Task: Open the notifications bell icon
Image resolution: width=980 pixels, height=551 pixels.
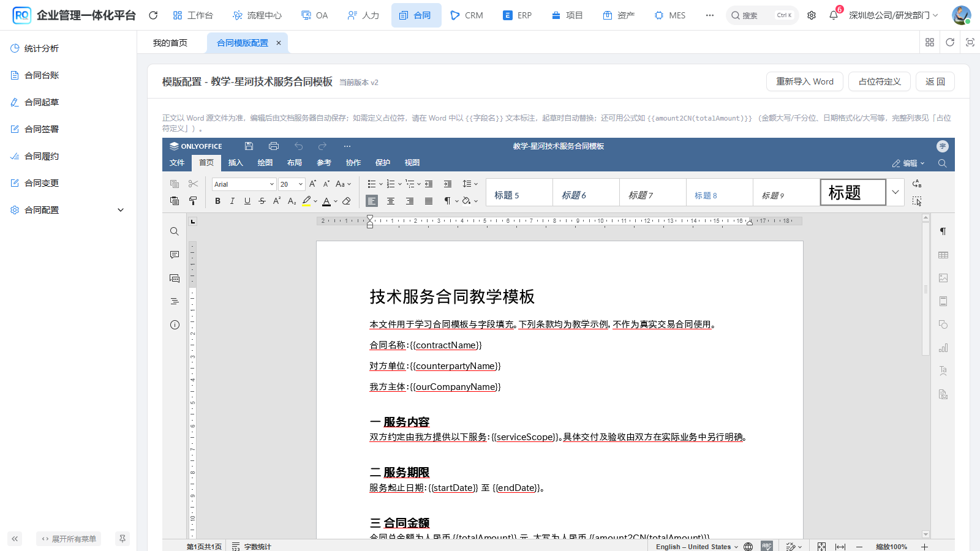Action: tap(834, 15)
